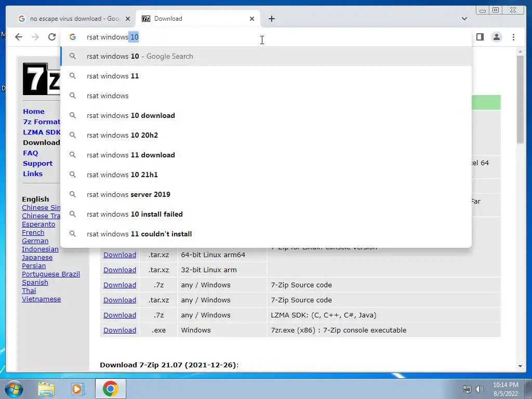Close the 7-Zip Download tab

coord(252,19)
